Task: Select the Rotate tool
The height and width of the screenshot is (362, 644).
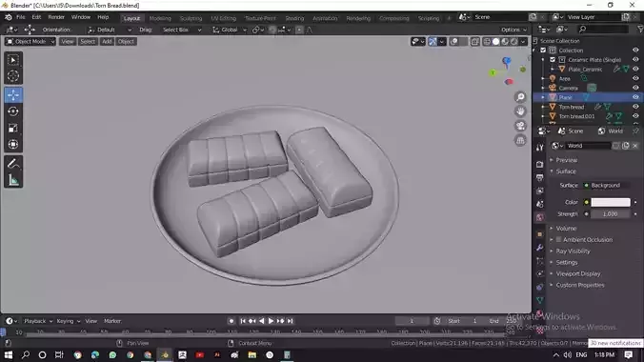Action: tap(13, 111)
